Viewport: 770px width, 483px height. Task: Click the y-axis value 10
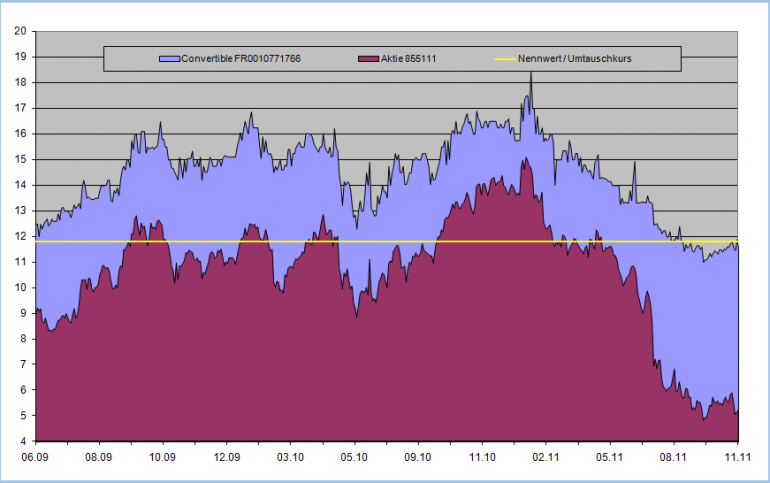click(x=20, y=288)
